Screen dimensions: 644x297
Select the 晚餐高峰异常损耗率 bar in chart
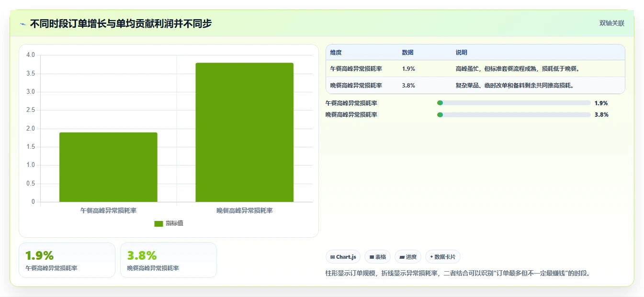coord(244,132)
